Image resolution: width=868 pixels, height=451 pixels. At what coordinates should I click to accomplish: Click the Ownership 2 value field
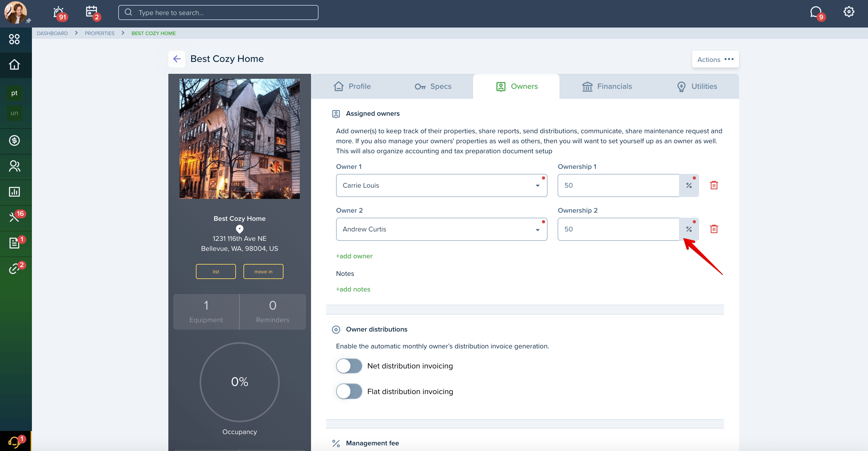point(618,229)
